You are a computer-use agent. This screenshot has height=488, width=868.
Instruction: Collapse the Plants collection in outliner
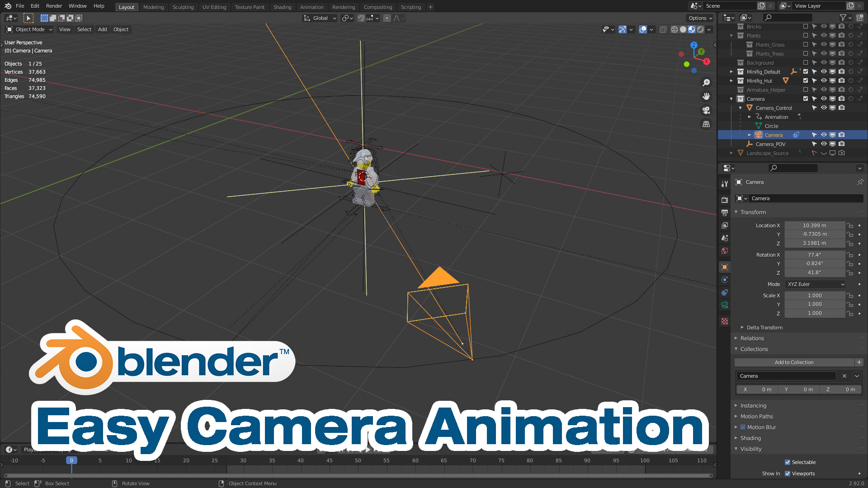coord(731,36)
